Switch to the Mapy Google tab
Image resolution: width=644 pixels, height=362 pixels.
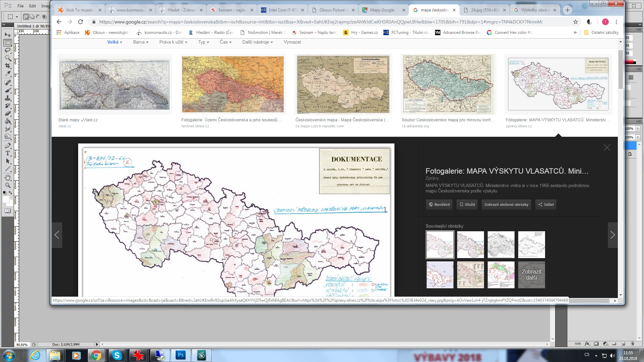tap(382, 10)
